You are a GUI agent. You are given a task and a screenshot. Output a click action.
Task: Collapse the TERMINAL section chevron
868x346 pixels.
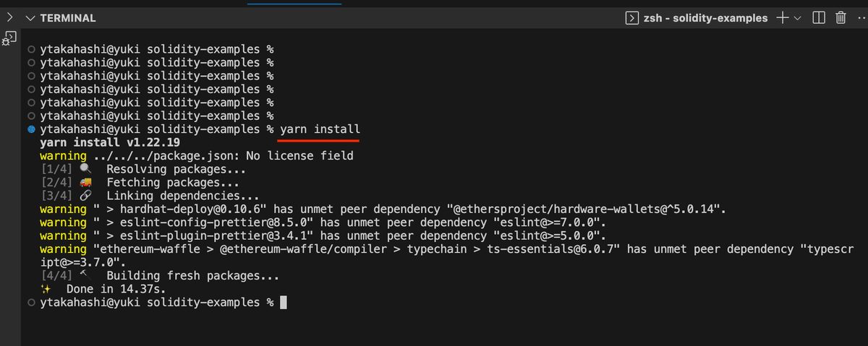point(30,18)
